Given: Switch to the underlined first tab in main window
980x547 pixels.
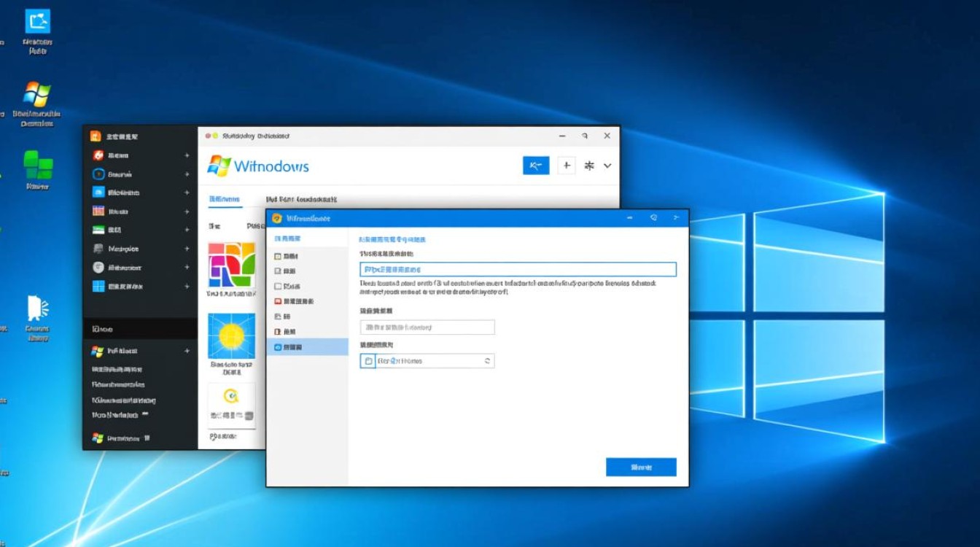Looking at the screenshot, I should click(224, 199).
